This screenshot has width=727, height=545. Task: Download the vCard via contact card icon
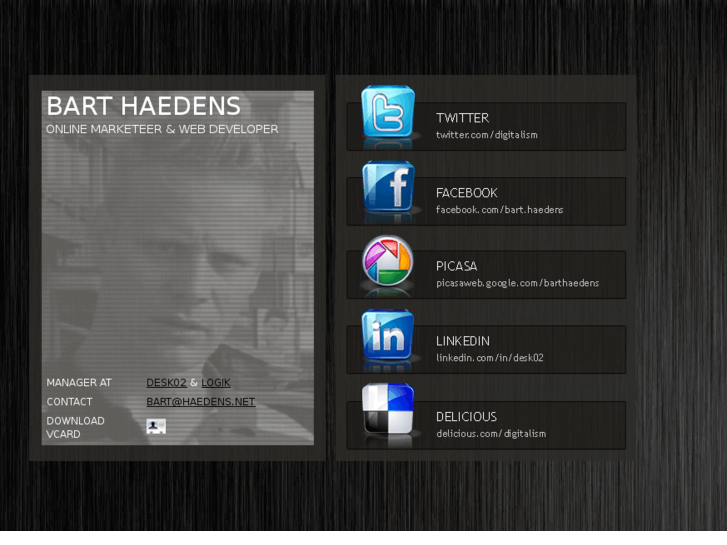pos(156,426)
